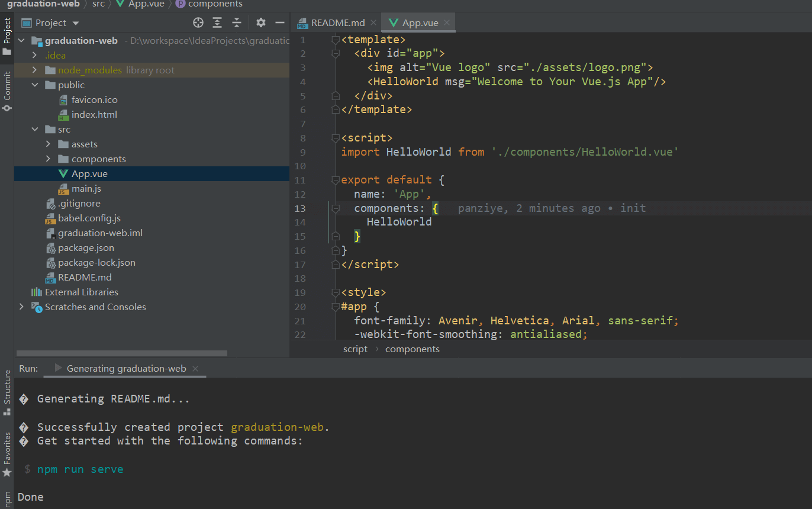Expand Scratches and Consoles arrow
Viewport: 812px width, 509px height.
point(22,307)
